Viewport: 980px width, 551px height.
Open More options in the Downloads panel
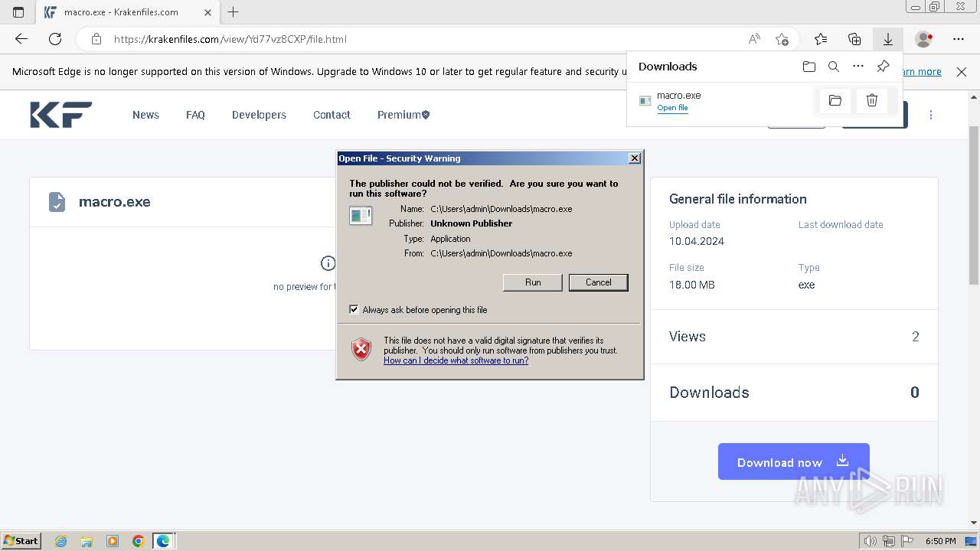coord(858,67)
